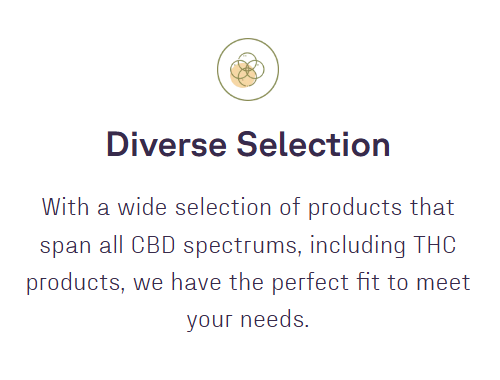Click the word that ending the first line
This screenshot has width=500, height=380.
pos(432,207)
